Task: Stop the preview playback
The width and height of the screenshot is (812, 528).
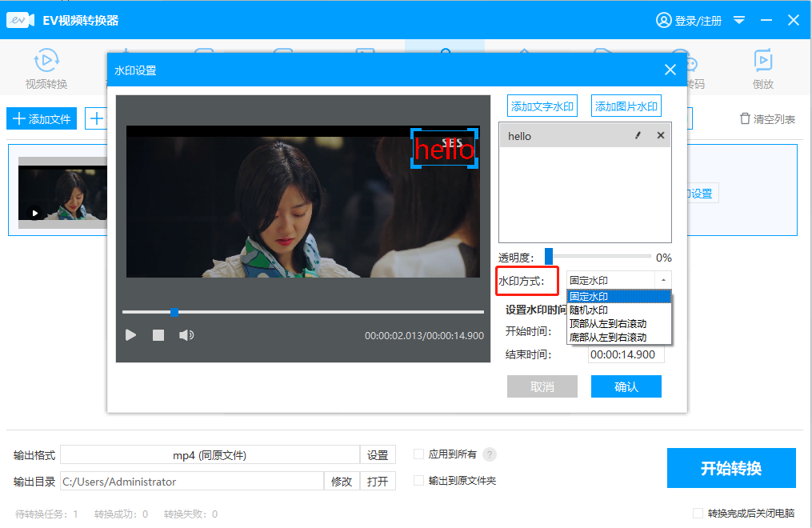Action: pos(158,335)
